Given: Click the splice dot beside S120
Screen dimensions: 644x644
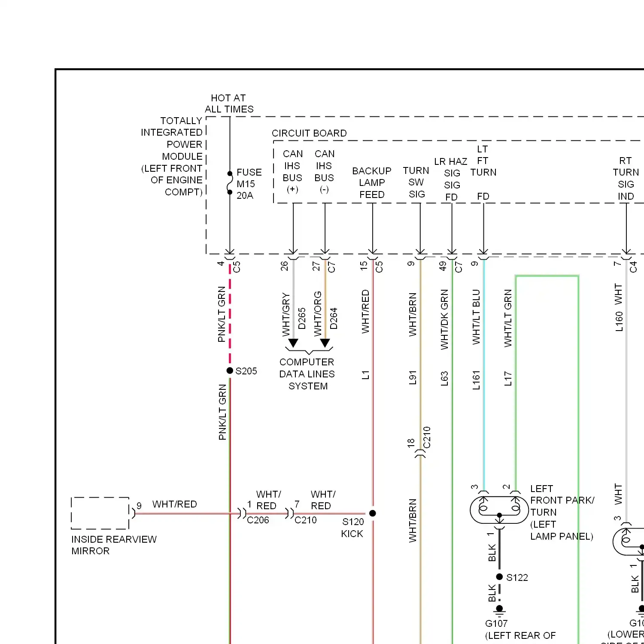Looking at the screenshot, I should tap(373, 513).
